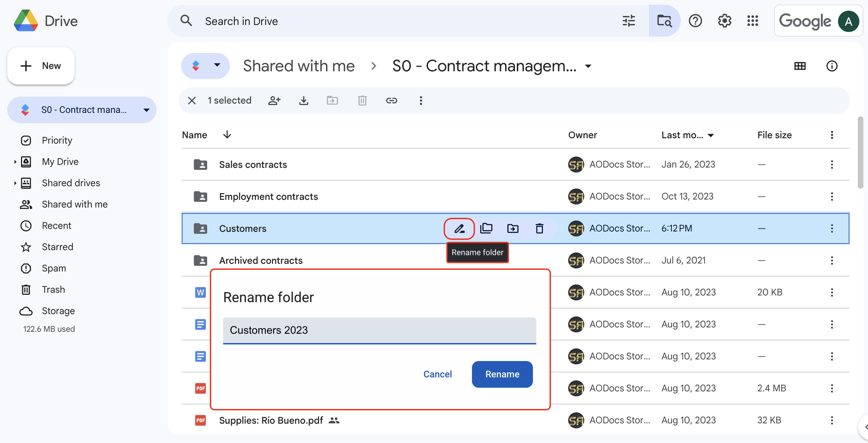Click the move-to-folder icon on Customers row

click(513, 229)
